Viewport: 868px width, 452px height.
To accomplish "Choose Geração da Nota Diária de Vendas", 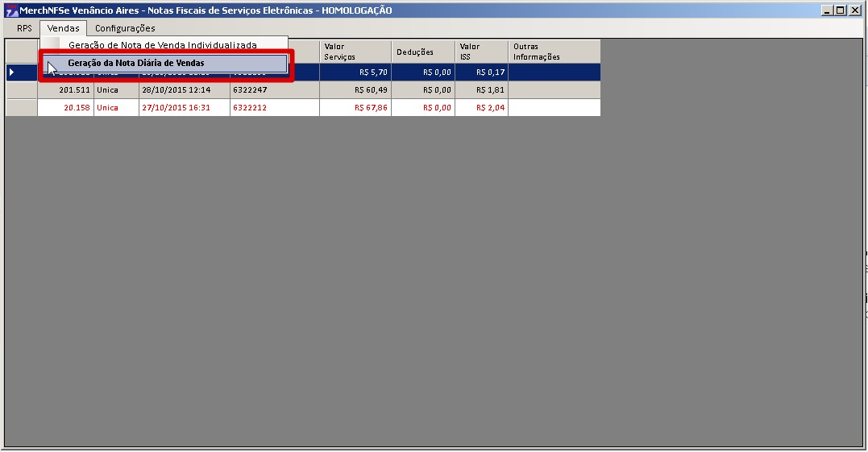I will click(x=135, y=63).
